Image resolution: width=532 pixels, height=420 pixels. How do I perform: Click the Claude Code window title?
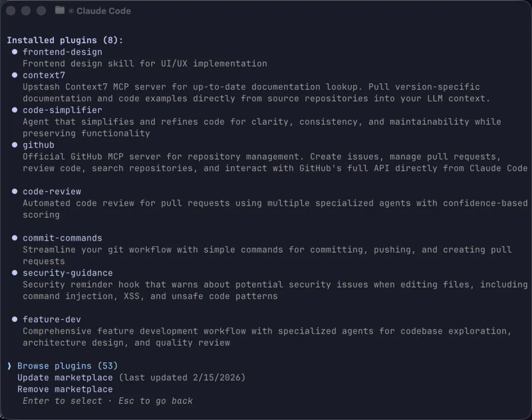(103, 11)
